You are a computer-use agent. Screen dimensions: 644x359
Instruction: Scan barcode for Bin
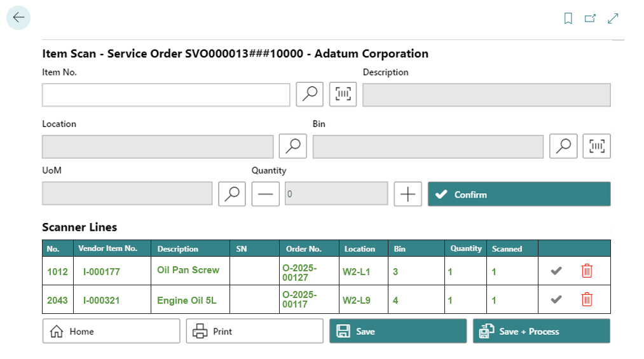click(597, 146)
